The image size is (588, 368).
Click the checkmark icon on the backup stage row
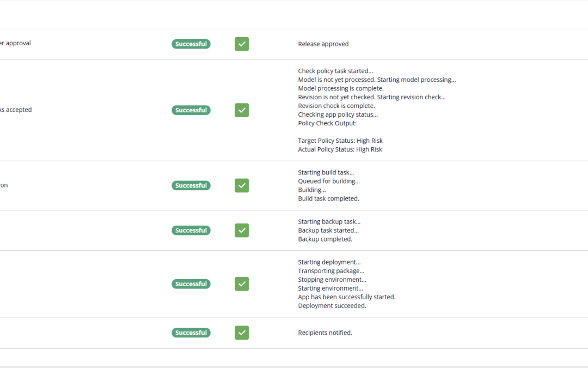pyautogui.click(x=242, y=230)
